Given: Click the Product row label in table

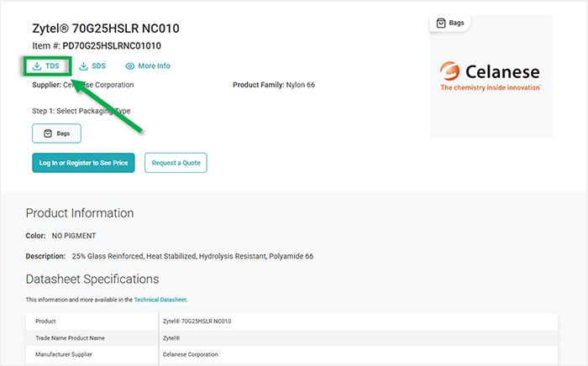Looking at the screenshot, I should click(45, 321).
